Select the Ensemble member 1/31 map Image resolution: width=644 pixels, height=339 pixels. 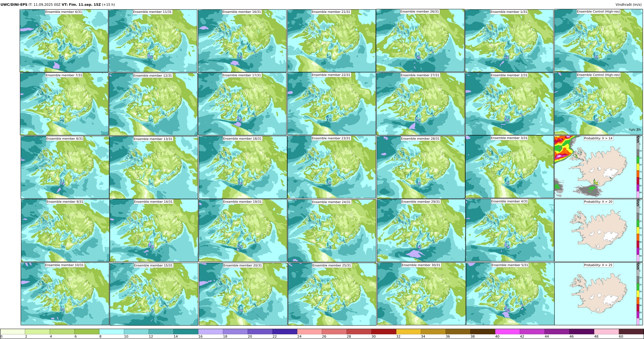[x=509, y=41]
